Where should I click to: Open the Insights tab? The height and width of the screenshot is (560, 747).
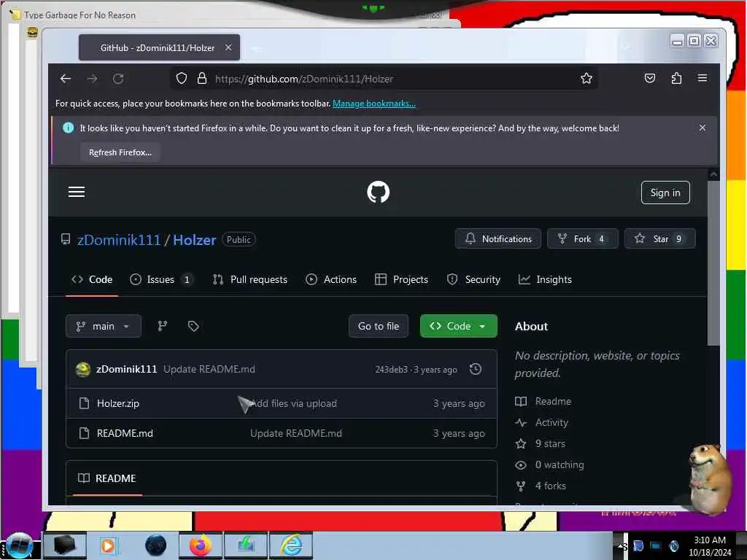coord(545,279)
